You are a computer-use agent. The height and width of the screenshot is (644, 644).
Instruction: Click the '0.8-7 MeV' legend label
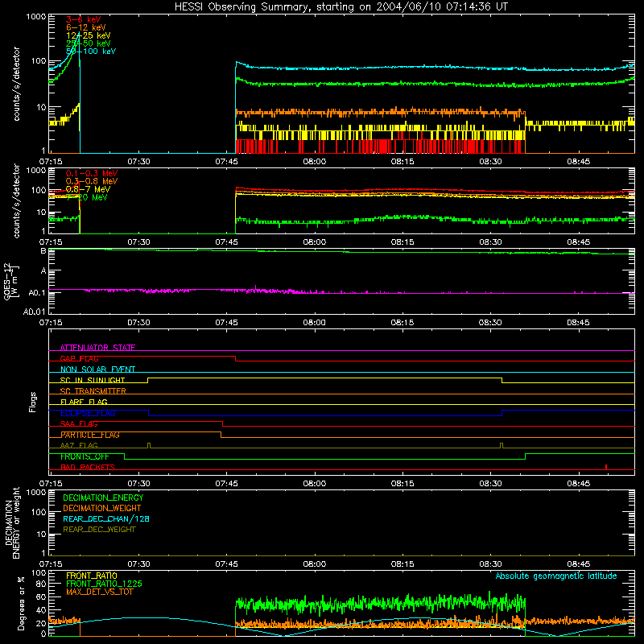pos(88,189)
